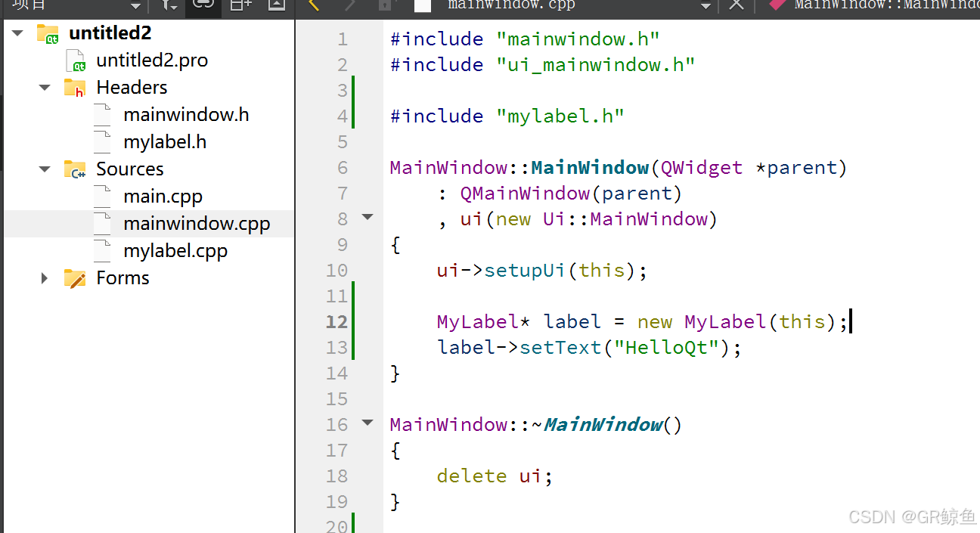This screenshot has height=533, width=980.
Task: Collapse the untitled2 project node
Action: (18, 33)
